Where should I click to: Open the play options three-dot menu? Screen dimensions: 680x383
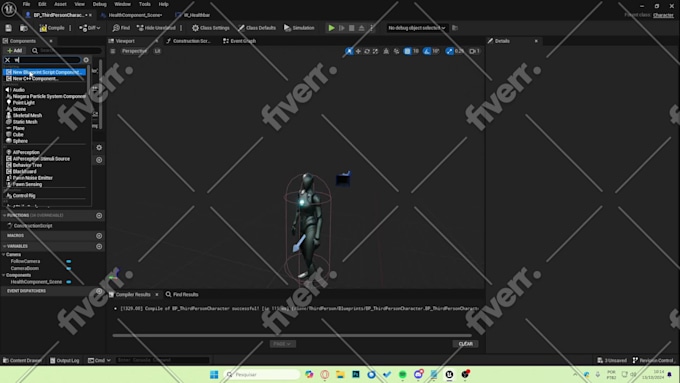point(372,28)
